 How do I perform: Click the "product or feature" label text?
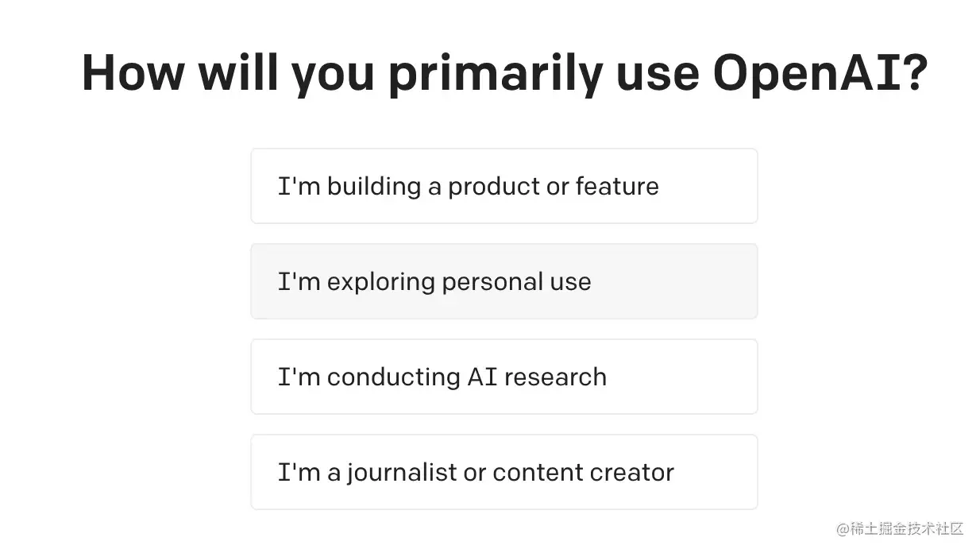tap(554, 187)
